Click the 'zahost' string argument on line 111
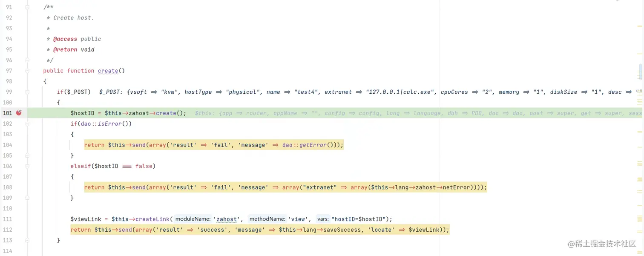Screen dimensions: 644x256 [226, 219]
